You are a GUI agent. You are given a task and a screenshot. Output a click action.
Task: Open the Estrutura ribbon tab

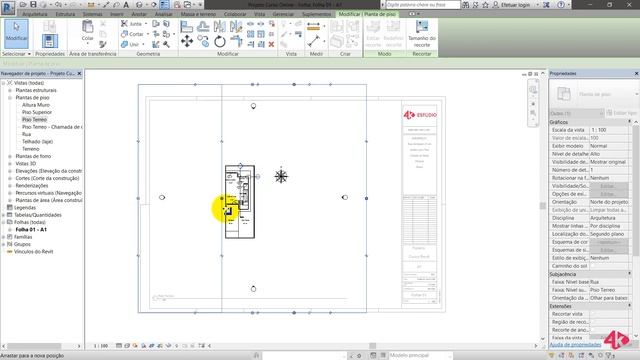pyautogui.click(x=65, y=14)
